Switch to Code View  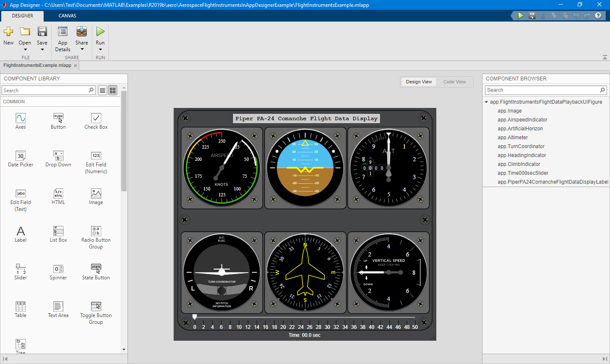pos(455,82)
